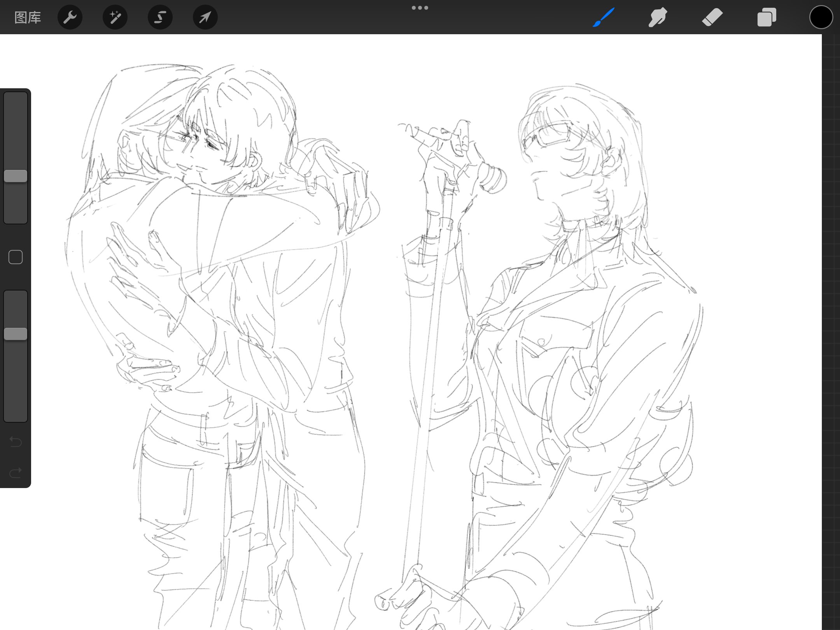Select the Smudge finger tool
The image size is (840, 630).
658,17
